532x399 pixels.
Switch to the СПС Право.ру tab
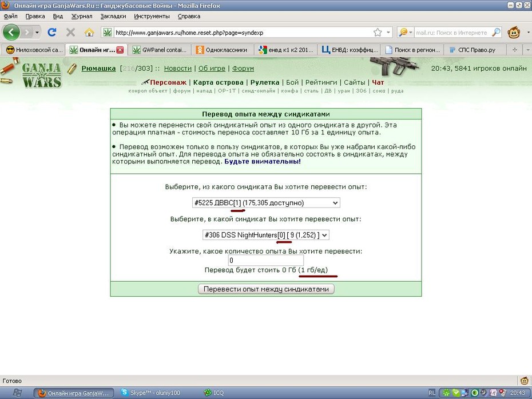pyautogui.click(x=475, y=50)
